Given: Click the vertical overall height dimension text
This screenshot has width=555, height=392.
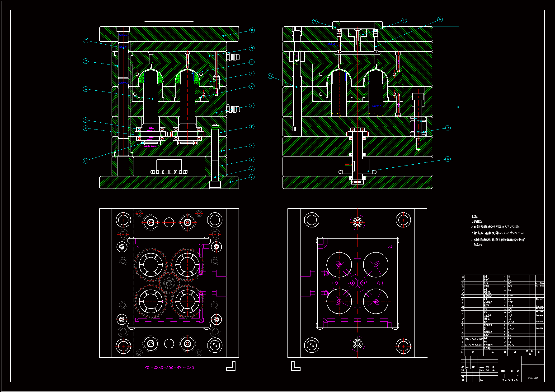Looking at the screenshot, I should [x=458, y=108].
